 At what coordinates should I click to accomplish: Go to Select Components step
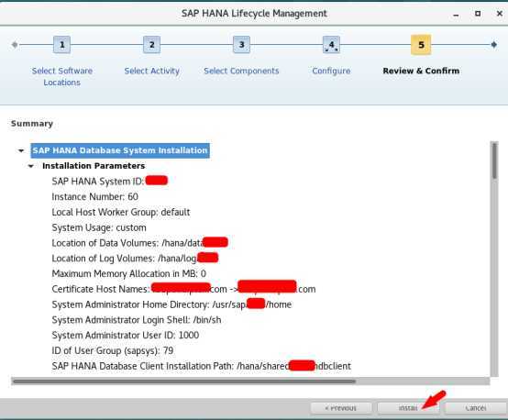point(241,71)
